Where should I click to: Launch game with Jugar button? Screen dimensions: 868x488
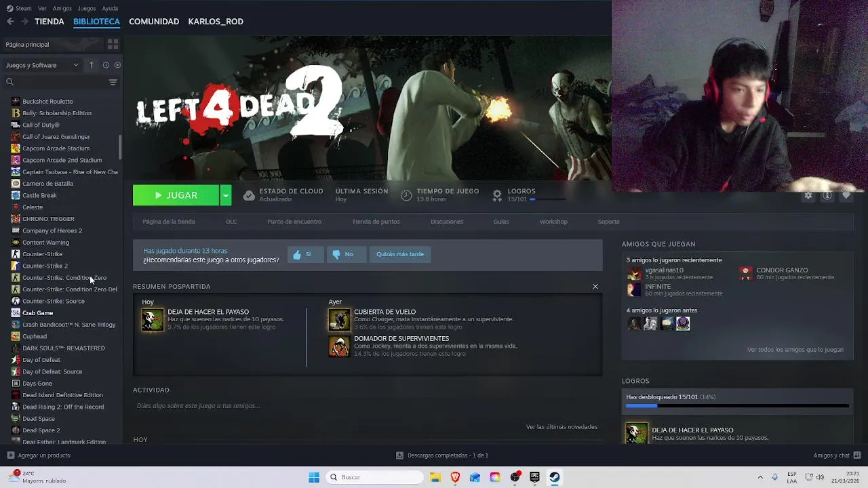tap(176, 195)
